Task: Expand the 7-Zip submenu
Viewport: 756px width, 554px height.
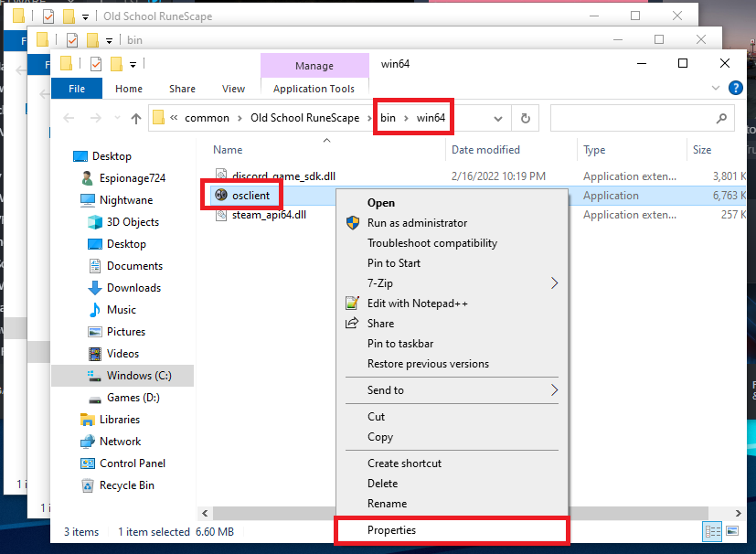Action: coord(452,283)
